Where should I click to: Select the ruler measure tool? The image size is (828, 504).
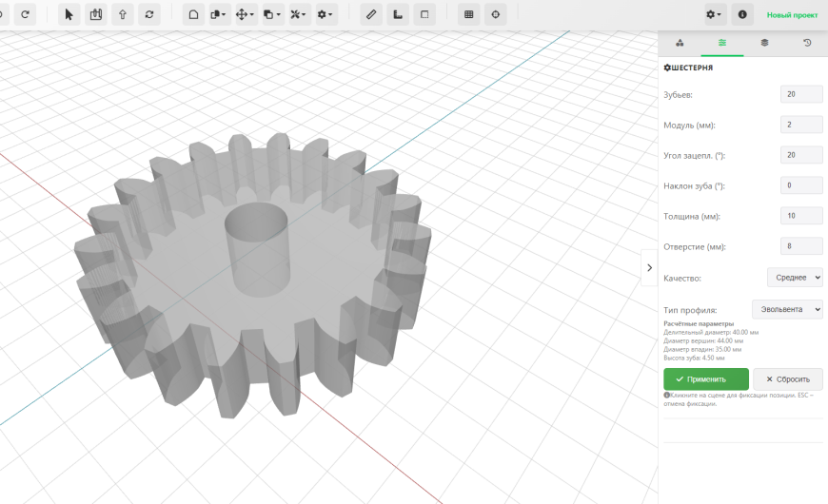[371, 15]
